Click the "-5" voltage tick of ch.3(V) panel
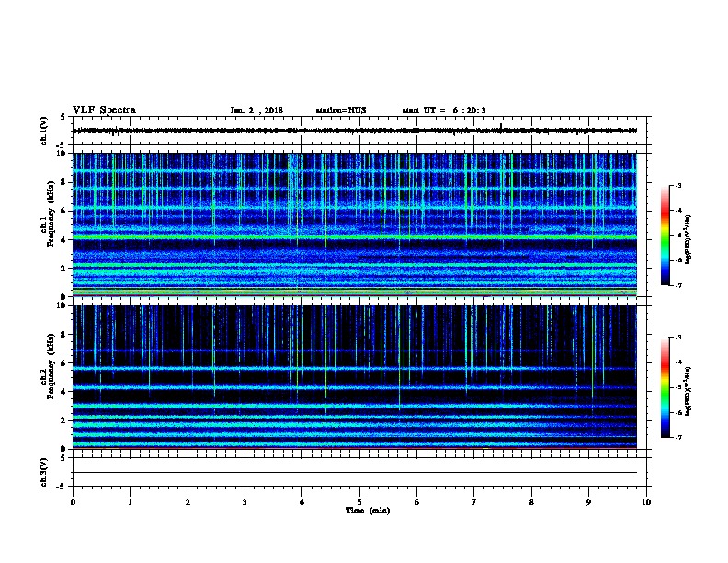The height and width of the screenshot is (563, 728). click(x=63, y=487)
